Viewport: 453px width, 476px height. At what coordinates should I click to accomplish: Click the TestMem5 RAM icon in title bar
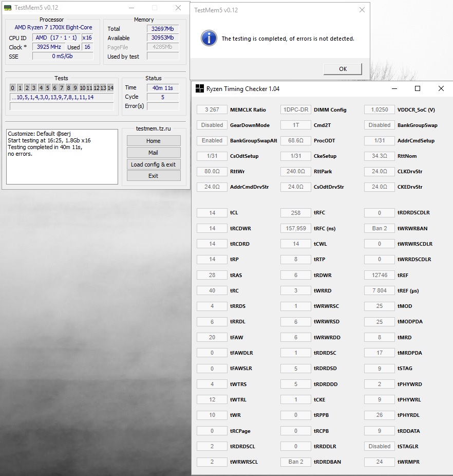(x=8, y=8)
